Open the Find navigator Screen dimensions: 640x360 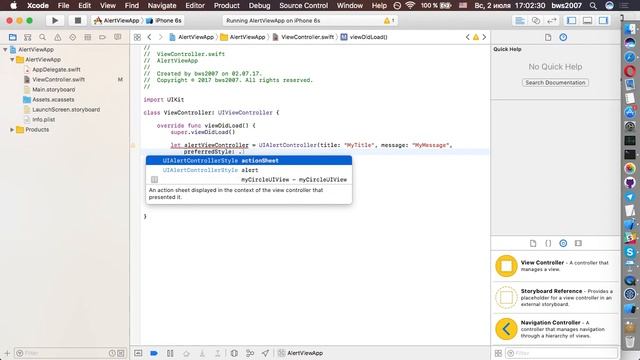tap(42, 37)
